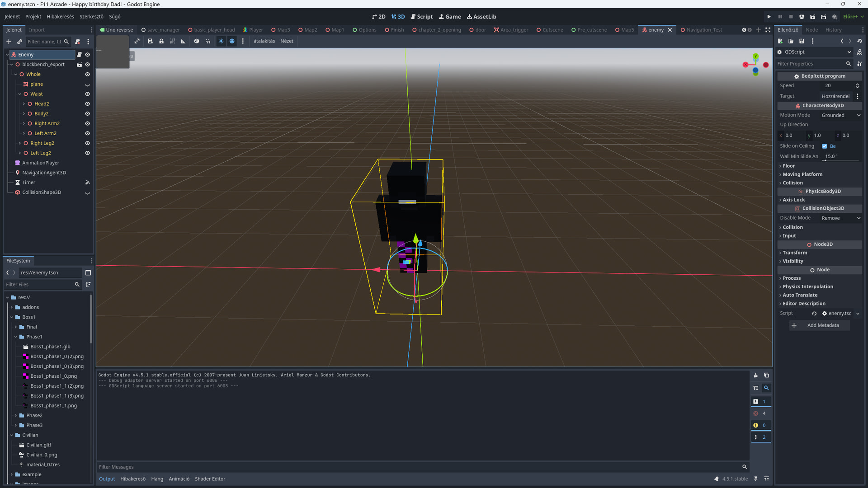Viewport: 868px width, 488px height.
Task: Uncheck Slide on Ceiling checkbox
Action: [824, 146]
